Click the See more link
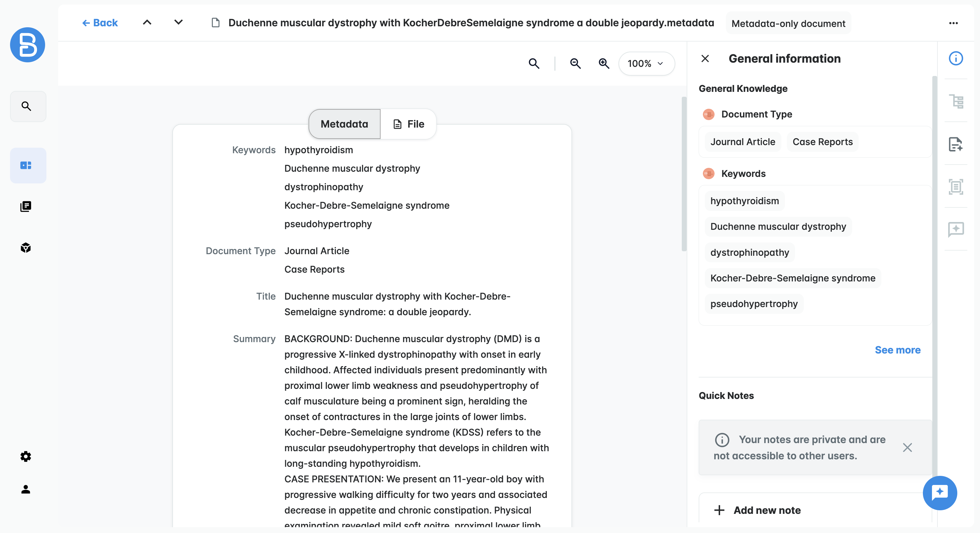The width and height of the screenshot is (980, 533). [897, 350]
